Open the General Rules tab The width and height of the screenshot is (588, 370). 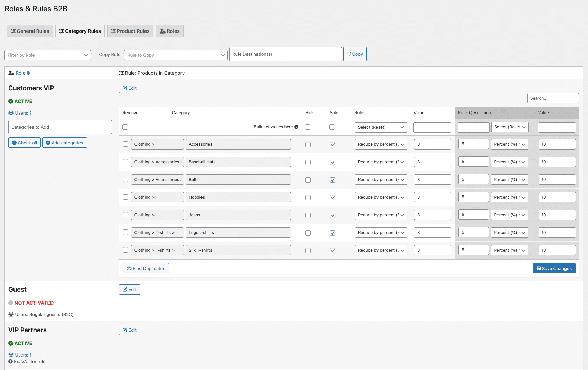click(x=30, y=31)
